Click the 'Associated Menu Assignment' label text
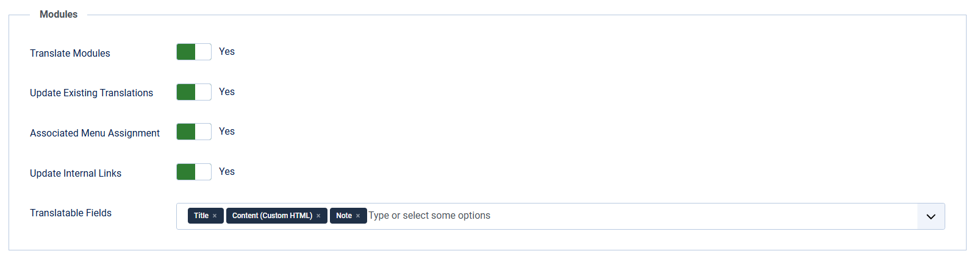The width and height of the screenshot is (980, 262). click(x=95, y=133)
